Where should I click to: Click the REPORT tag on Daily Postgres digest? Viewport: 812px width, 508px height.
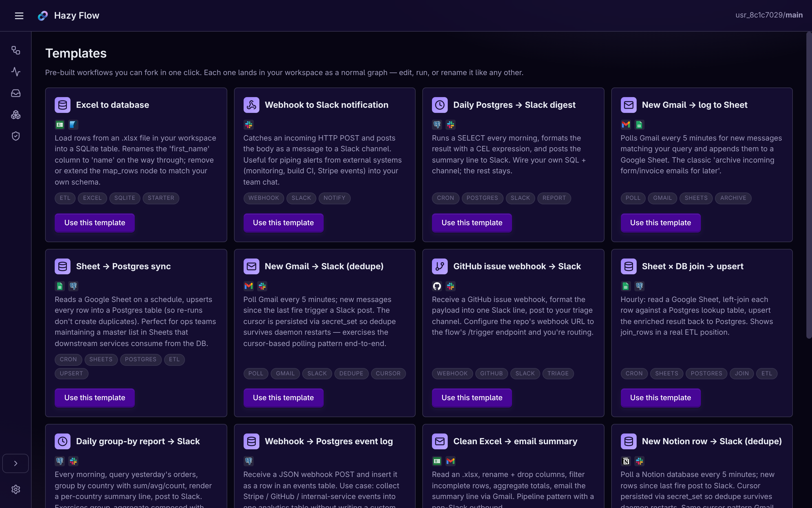tap(554, 198)
